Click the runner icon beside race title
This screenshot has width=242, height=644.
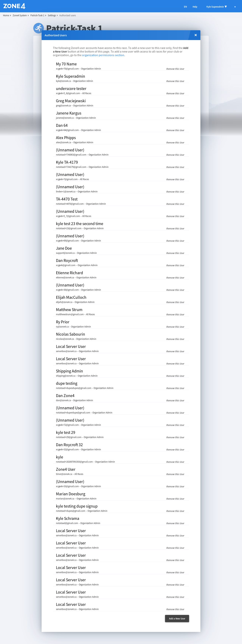click(x=38, y=28)
